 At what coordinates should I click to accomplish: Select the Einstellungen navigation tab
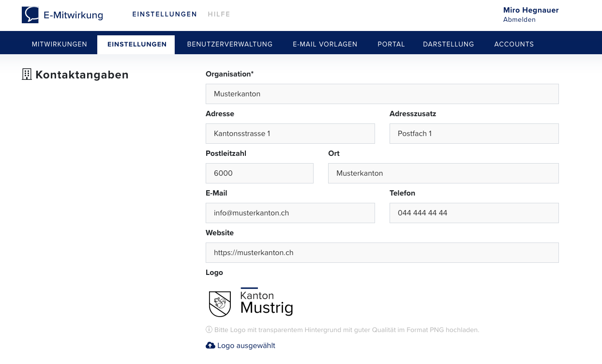coord(137,44)
